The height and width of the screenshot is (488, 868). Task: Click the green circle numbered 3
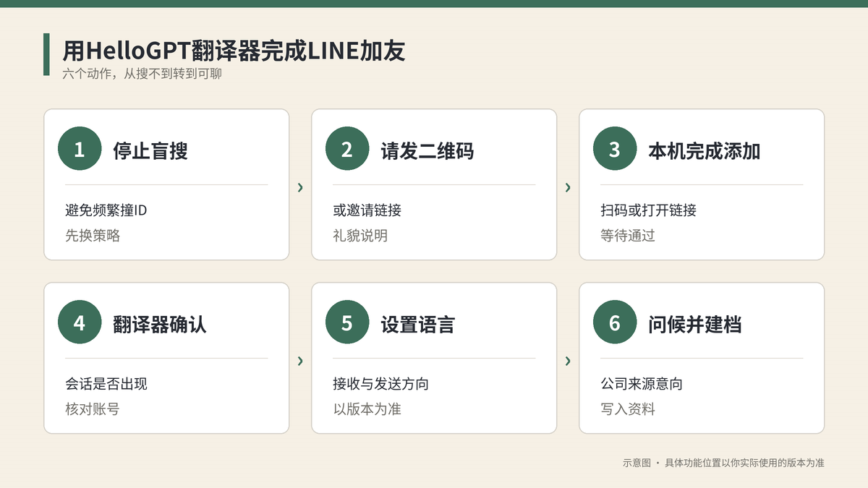tap(615, 149)
